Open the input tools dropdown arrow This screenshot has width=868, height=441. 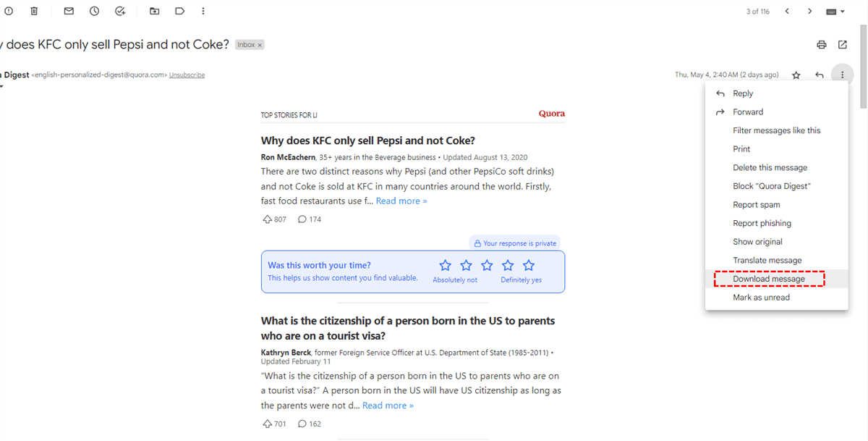(x=843, y=12)
